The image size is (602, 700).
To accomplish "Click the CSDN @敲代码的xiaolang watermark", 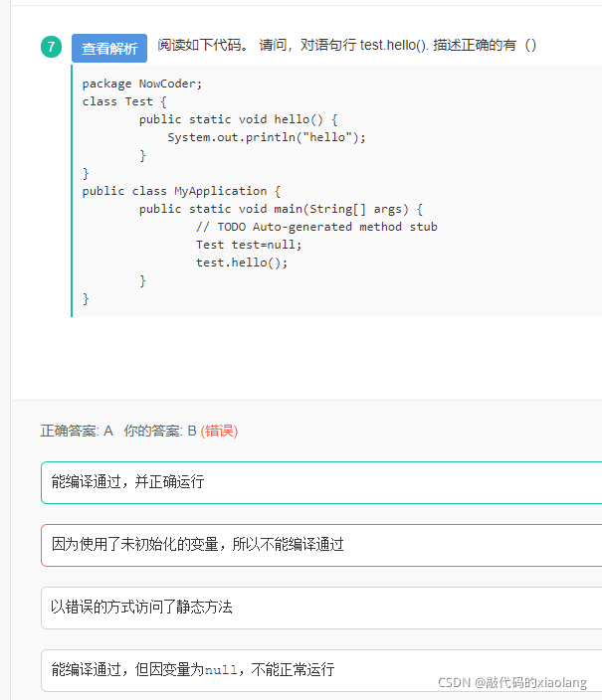I will (512, 682).
